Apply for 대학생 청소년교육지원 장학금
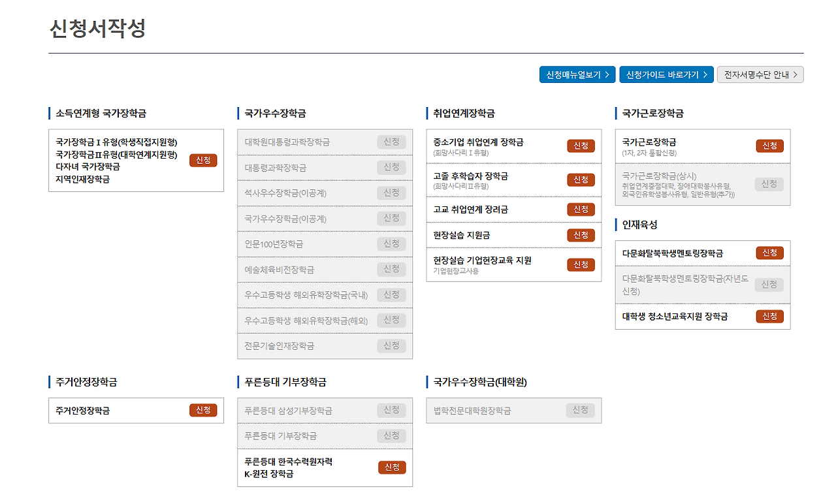The image size is (836, 504). 769,316
